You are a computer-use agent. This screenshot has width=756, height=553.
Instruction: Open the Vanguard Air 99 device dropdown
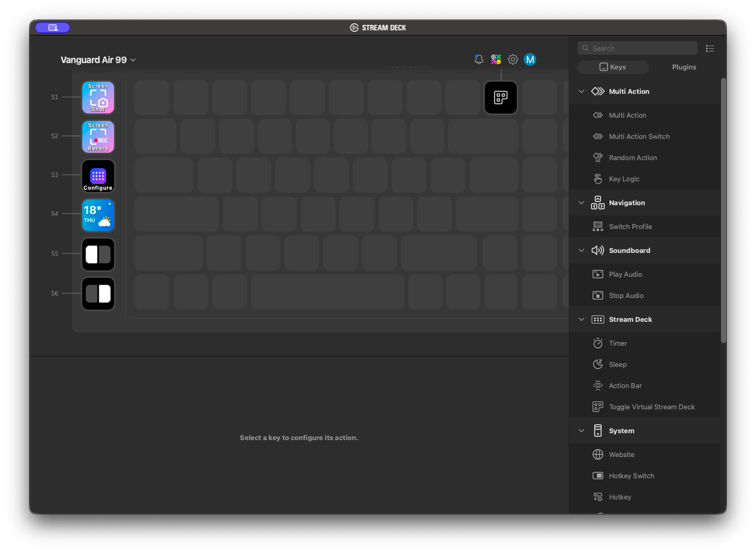pos(98,60)
